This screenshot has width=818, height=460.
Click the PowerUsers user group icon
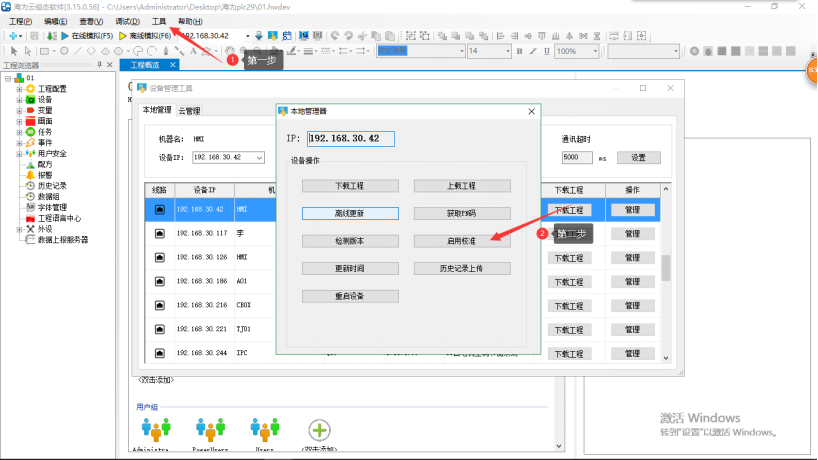coord(210,431)
